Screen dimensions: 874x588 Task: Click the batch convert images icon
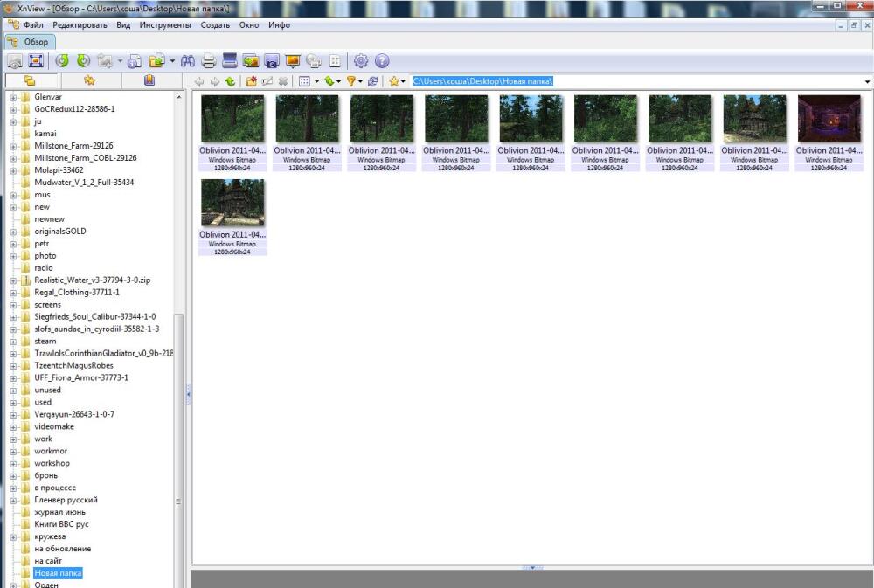pyautogui.click(x=251, y=61)
